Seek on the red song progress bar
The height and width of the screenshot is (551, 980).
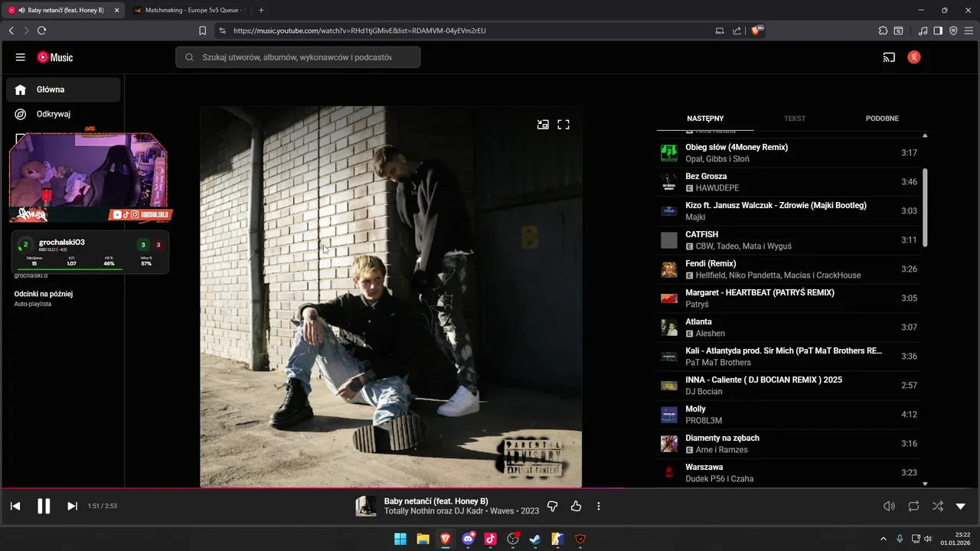pos(490,488)
